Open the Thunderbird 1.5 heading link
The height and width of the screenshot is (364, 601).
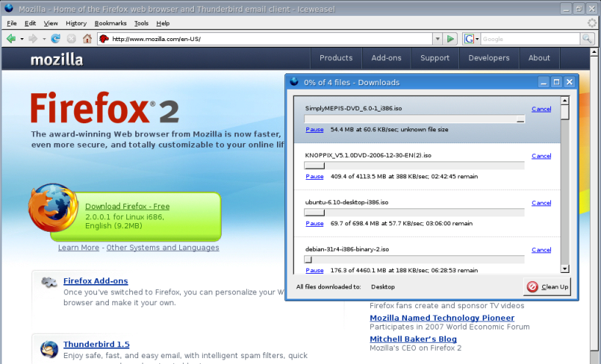point(96,344)
